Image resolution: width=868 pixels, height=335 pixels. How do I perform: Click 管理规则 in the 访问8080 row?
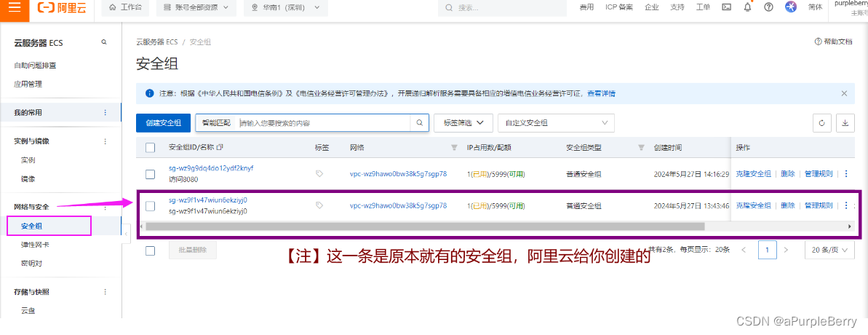pos(819,174)
